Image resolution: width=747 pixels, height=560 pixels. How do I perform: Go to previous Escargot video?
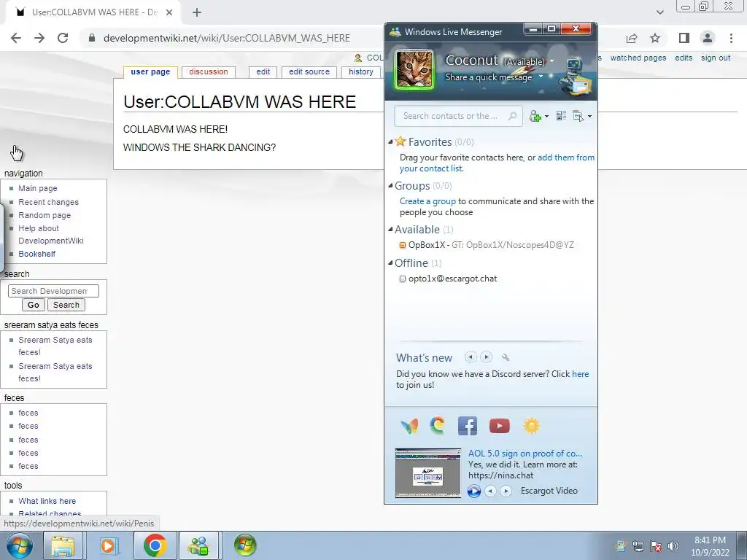pos(490,491)
